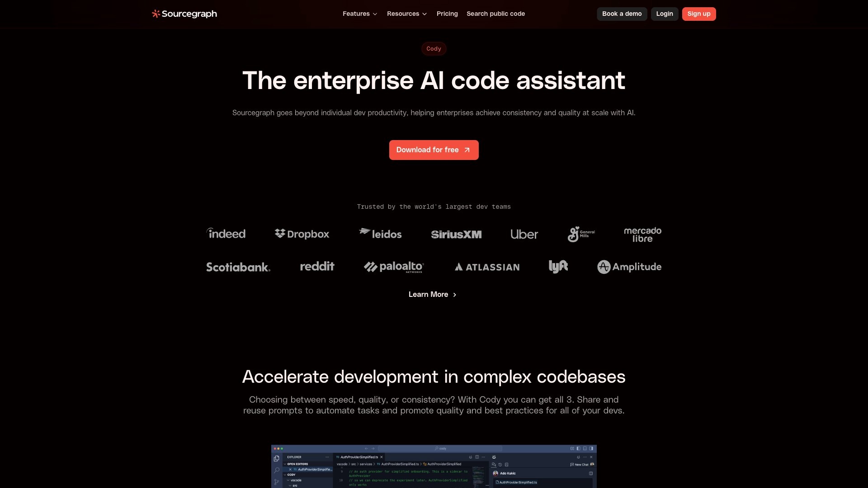Viewport: 868px width, 488px height.
Task: Select the Explorer icon in the activity bar
Action: 277,458
